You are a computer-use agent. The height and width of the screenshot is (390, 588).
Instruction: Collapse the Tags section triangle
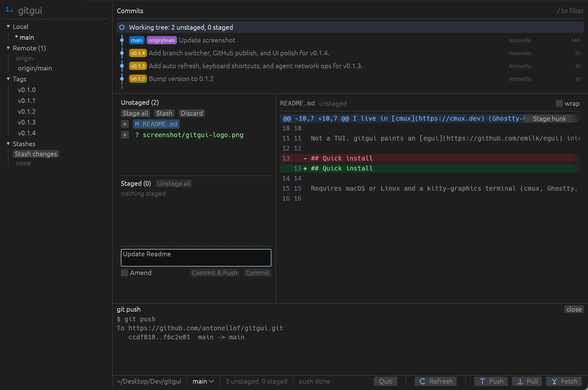click(x=8, y=79)
